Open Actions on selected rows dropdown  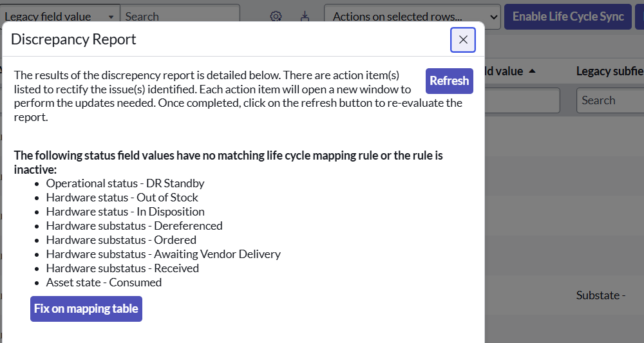click(x=412, y=17)
